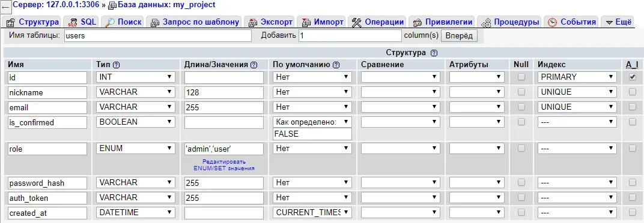Click База данных: my_project link

[x=166, y=5]
